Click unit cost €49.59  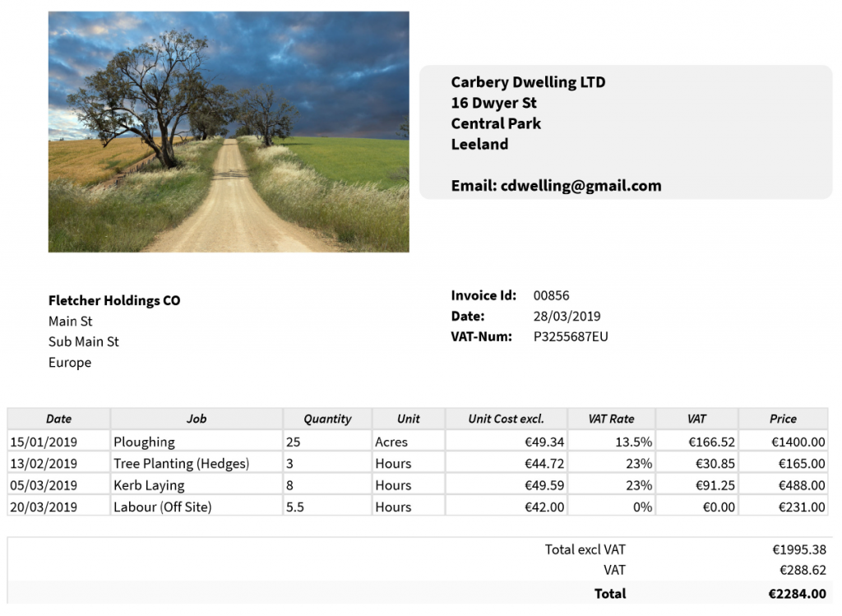coord(506,485)
